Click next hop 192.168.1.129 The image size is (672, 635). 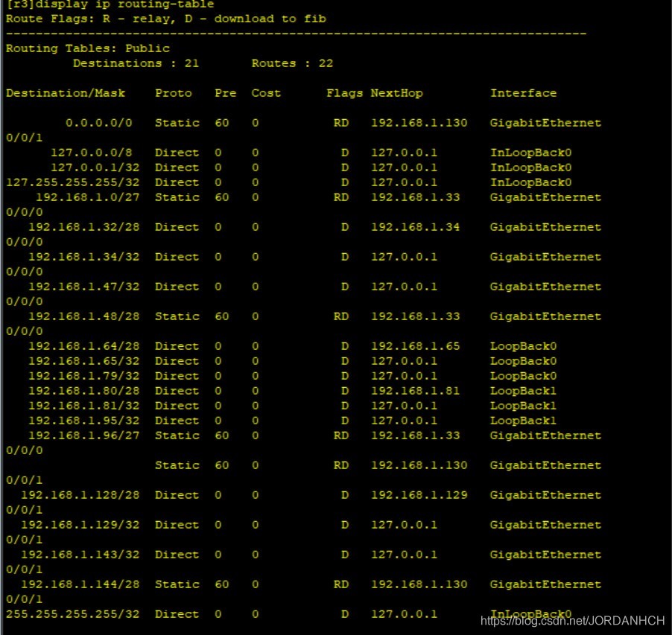pos(419,495)
